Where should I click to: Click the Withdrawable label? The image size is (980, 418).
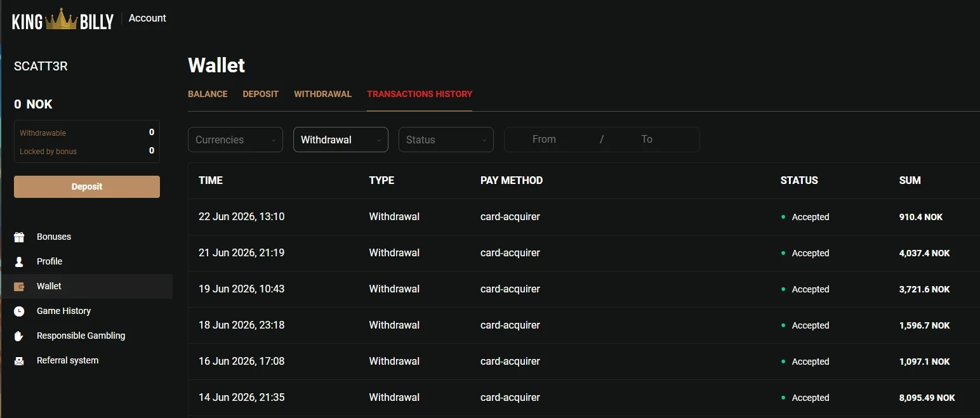pyautogui.click(x=43, y=133)
